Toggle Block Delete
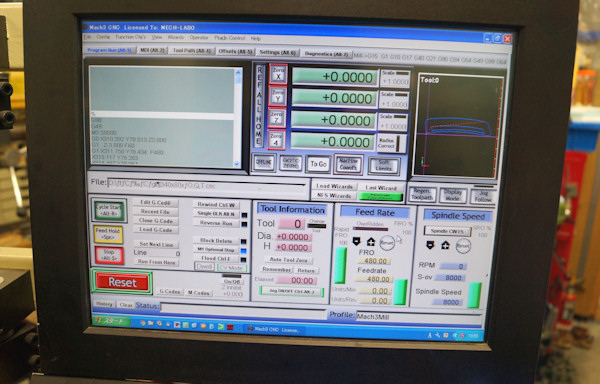This screenshot has height=384, width=600. (x=216, y=241)
